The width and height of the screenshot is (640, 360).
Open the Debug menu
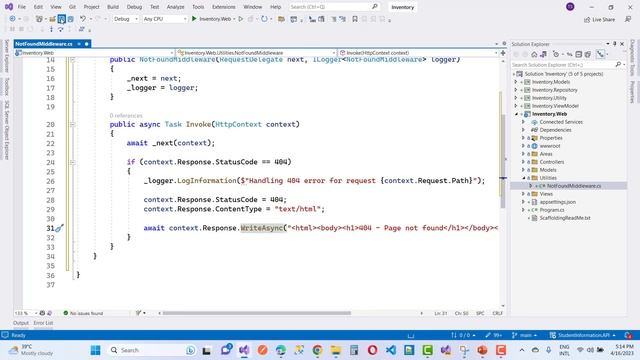(x=134, y=7)
